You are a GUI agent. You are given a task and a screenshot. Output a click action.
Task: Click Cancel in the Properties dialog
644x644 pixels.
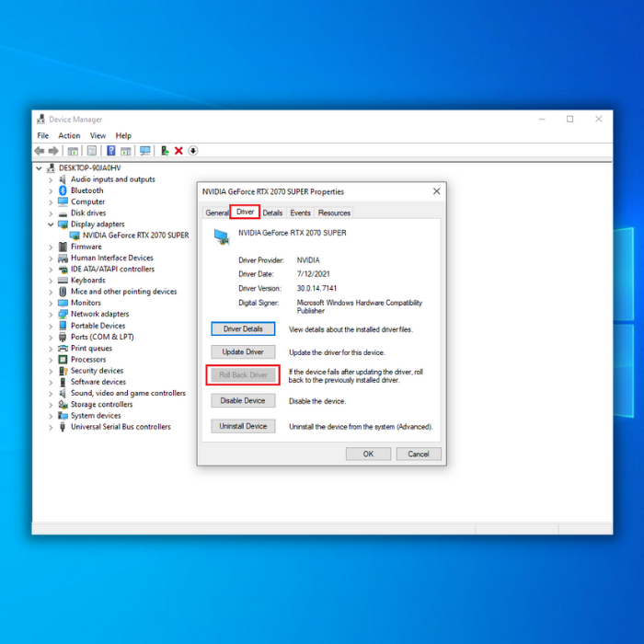[x=419, y=454]
